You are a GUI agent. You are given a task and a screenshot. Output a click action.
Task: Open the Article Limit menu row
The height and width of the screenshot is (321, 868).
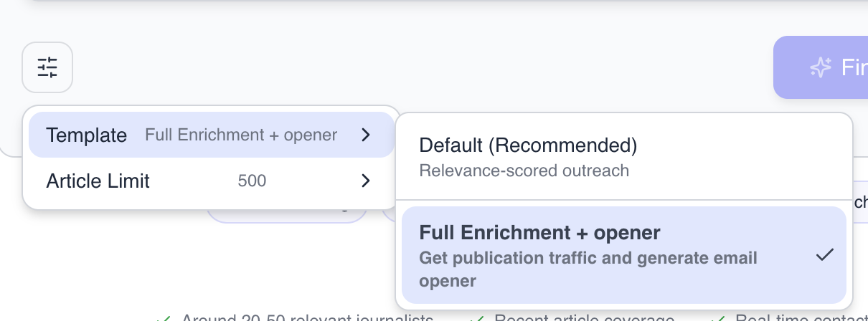click(x=211, y=181)
